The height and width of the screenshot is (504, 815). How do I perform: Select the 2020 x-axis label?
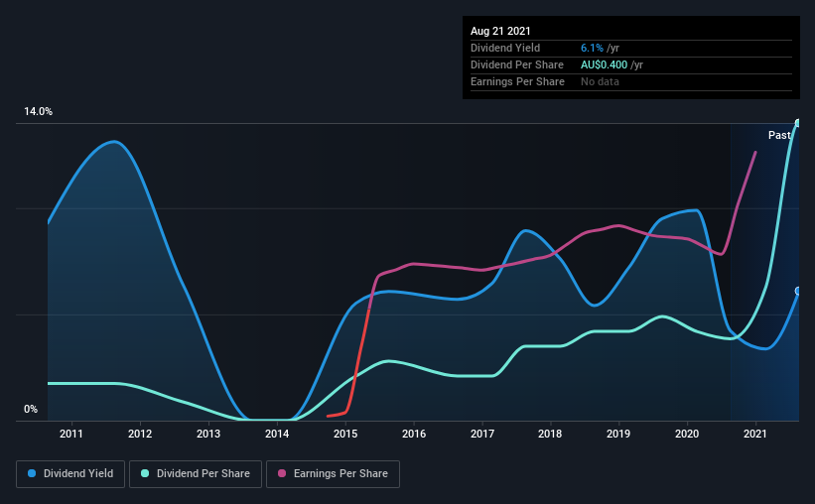click(687, 434)
